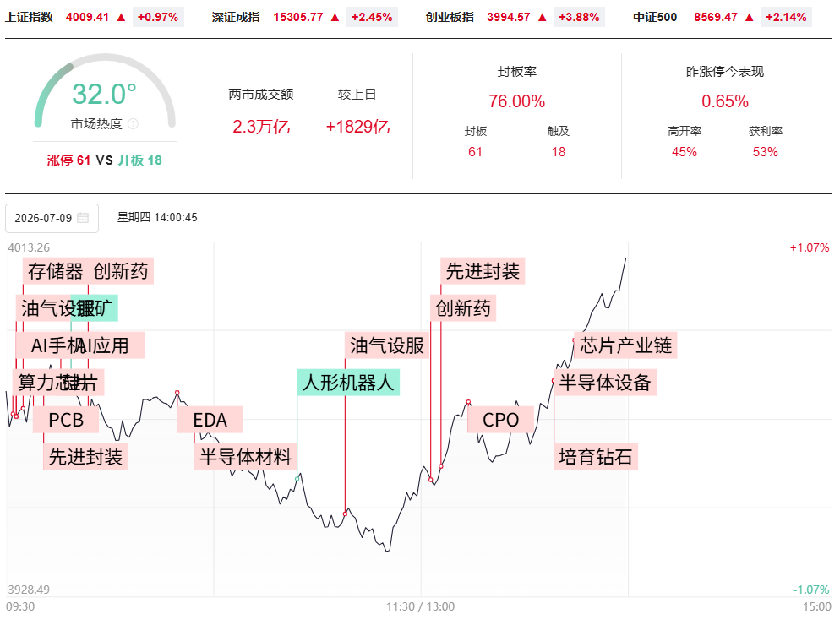Click the market heat help question icon
The height and width of the screenshot is (625, 840).
(134, 124)
